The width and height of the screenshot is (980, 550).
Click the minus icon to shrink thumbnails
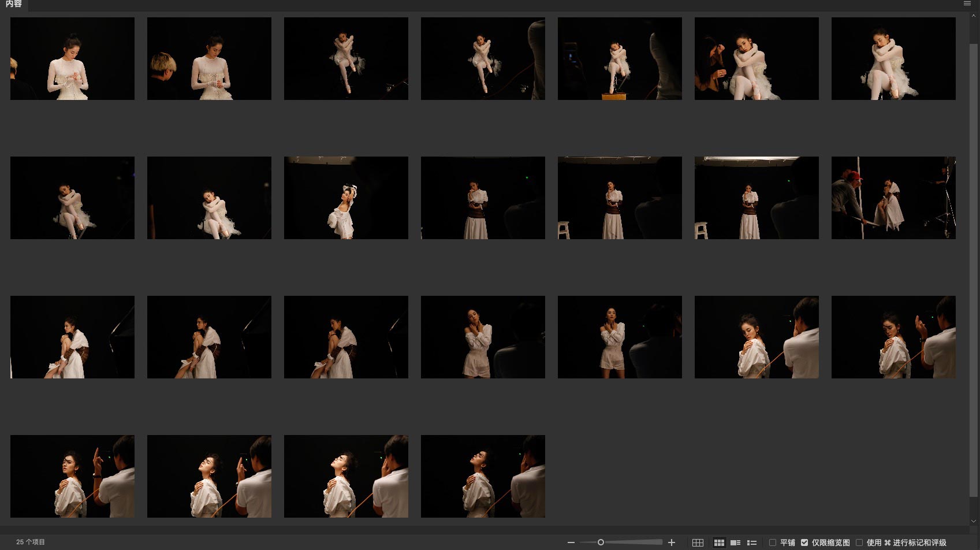tap(571, 542)
